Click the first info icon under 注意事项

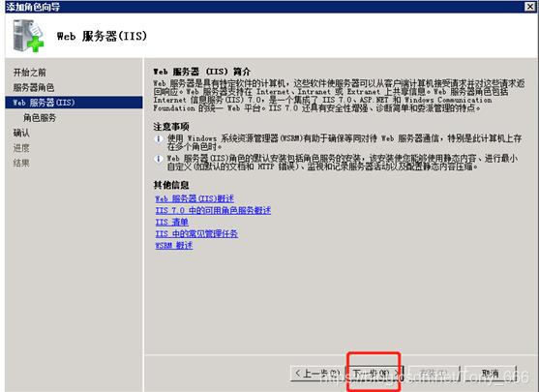pos(158,139)
